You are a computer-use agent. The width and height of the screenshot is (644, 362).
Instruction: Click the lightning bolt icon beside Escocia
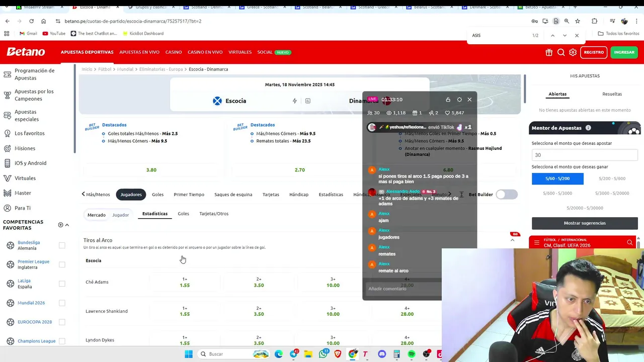(x=295, y=101)
